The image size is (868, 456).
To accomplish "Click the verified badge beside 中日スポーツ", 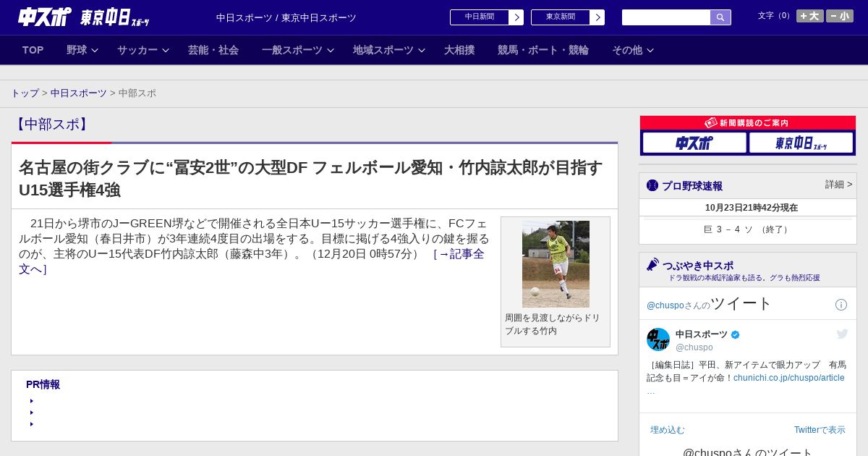I will (x=736, y=334).
